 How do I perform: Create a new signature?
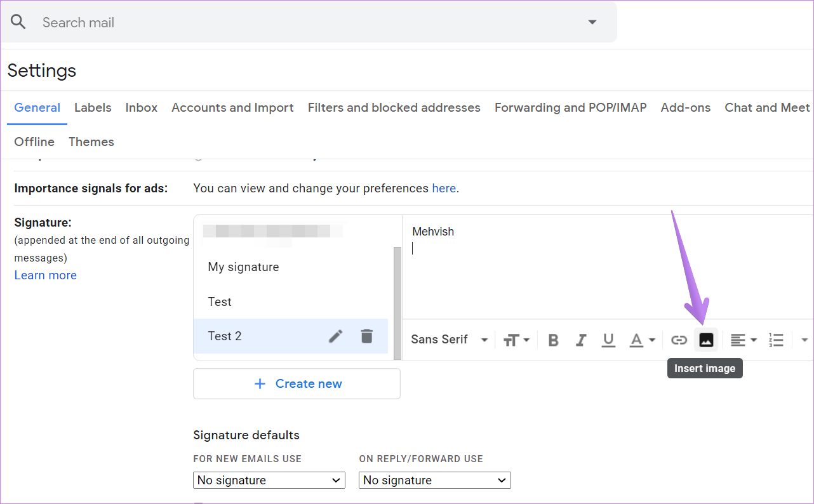point(297,383)
